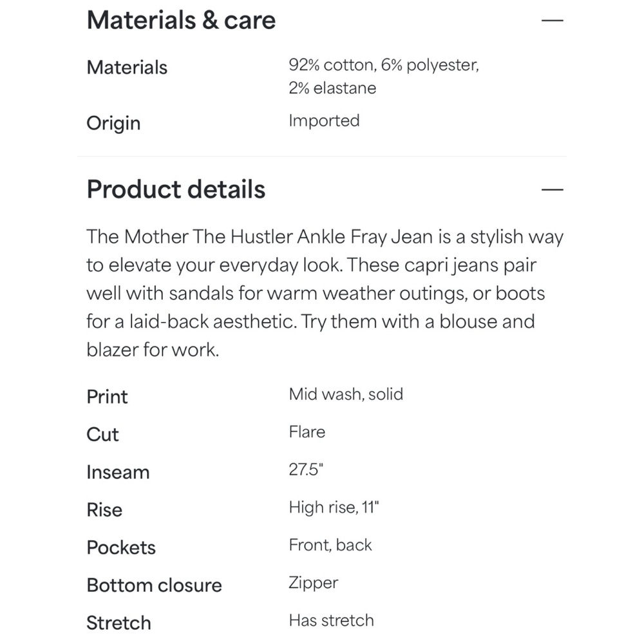Viewport: 644px width, 644px height.
Task: Click the Pockets label
Action: pos(121,547)
